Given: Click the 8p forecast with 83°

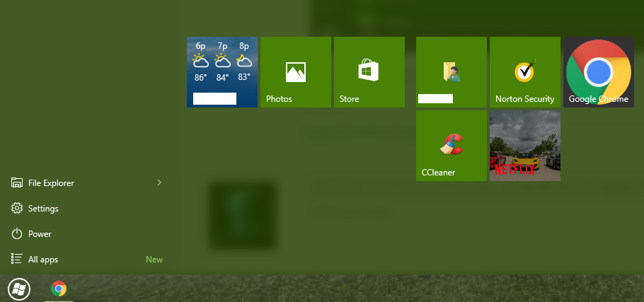Looking at the screenshot, I should (244, 62).
